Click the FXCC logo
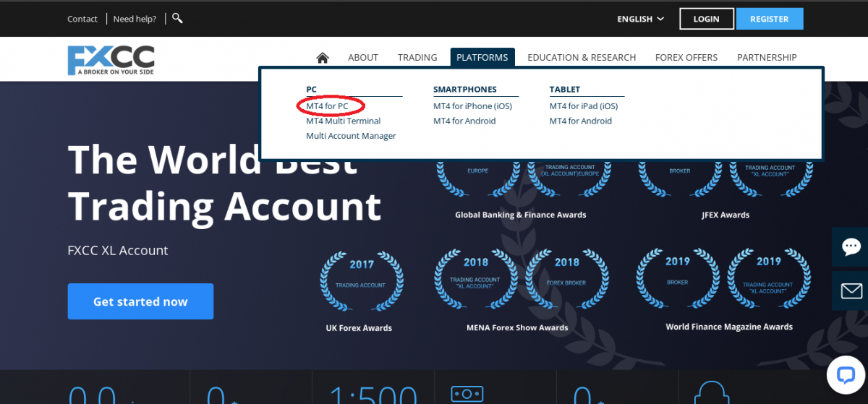Image resolution: width=868 pixels, height=404 pixels. tap(111, 60)
